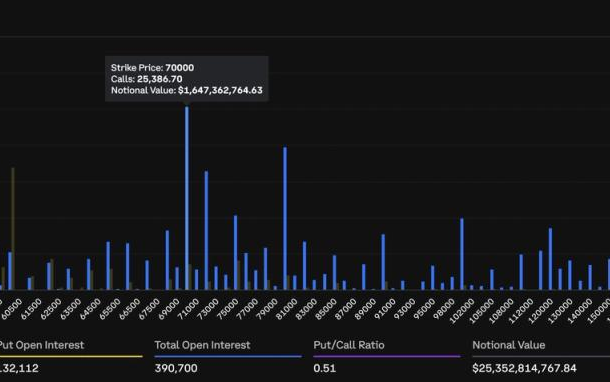Screen dimensions: 610x382
Task: Click the 102000 strike axis label
Action: click(462, 311)
